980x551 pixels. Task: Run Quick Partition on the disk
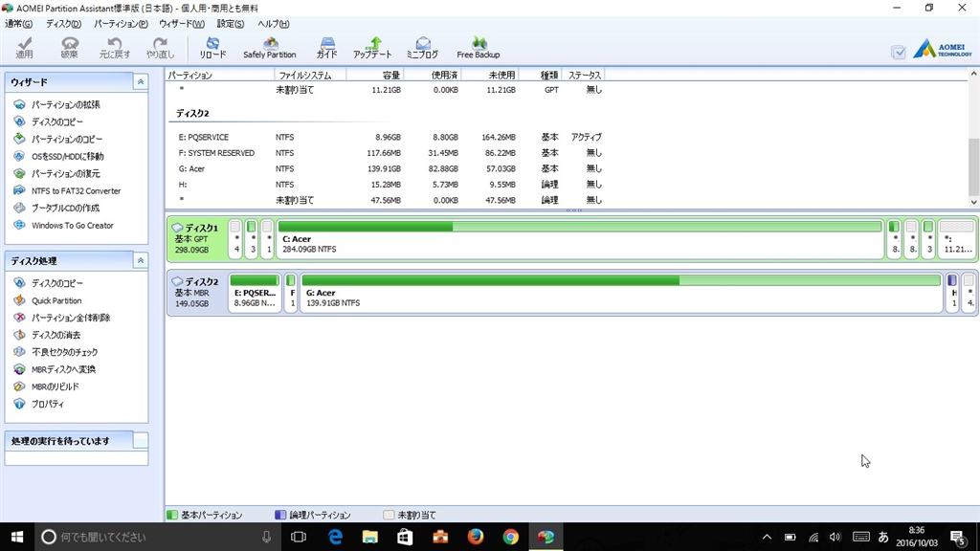pyautogui.click(x=56, y=300)
